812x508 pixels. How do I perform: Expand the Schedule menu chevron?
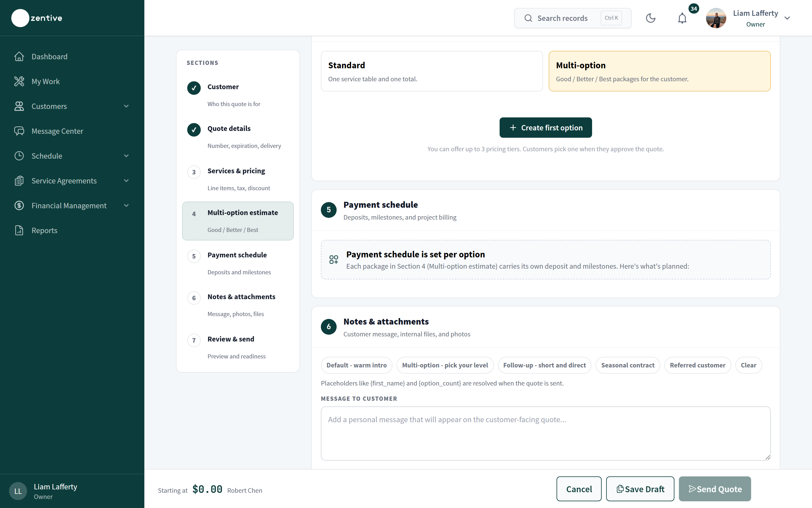[x=126, y=156]
